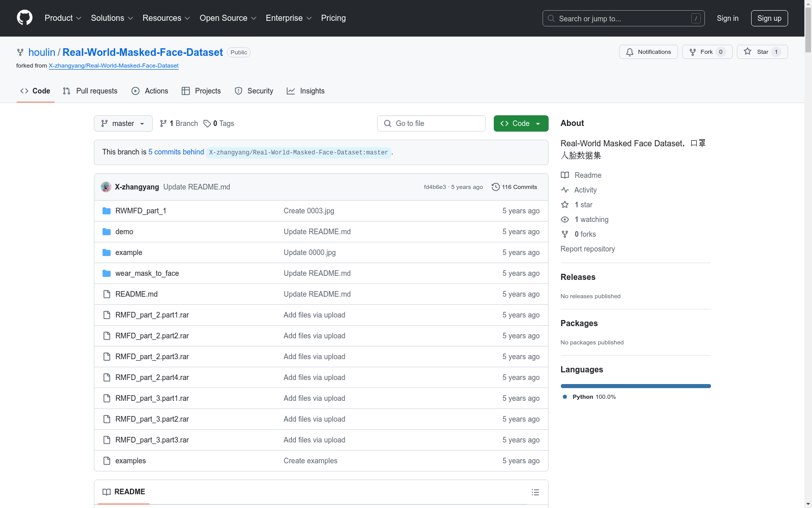Switch to the Pull requests tab

tap(90, 91)
